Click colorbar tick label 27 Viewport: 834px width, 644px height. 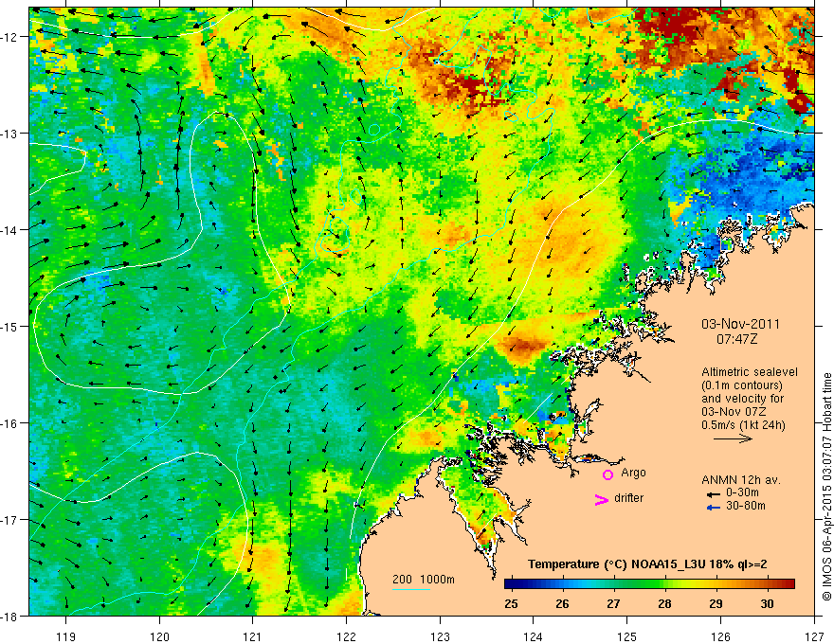point(613,603)
